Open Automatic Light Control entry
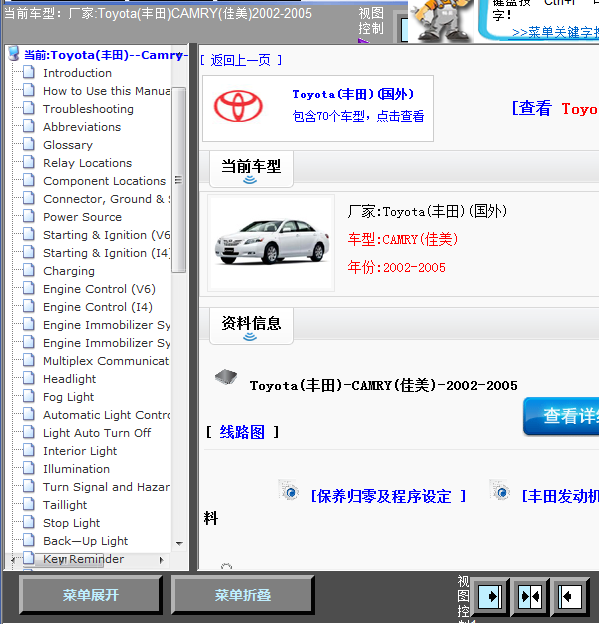This screenshot has width=599, height=624. tap(107, 415)
